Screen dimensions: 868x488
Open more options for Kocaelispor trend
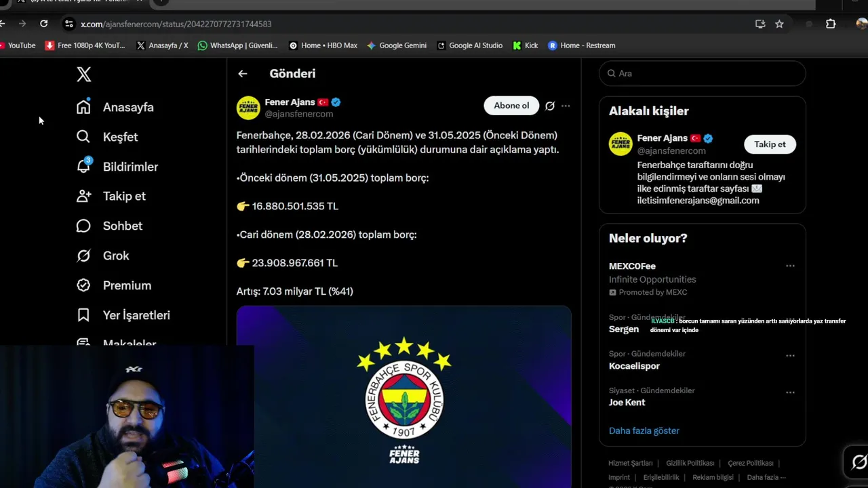[790, 356]
